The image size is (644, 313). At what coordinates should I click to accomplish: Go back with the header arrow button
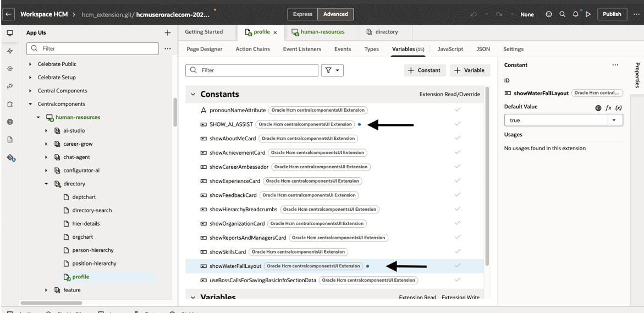(x=8, y=14)
